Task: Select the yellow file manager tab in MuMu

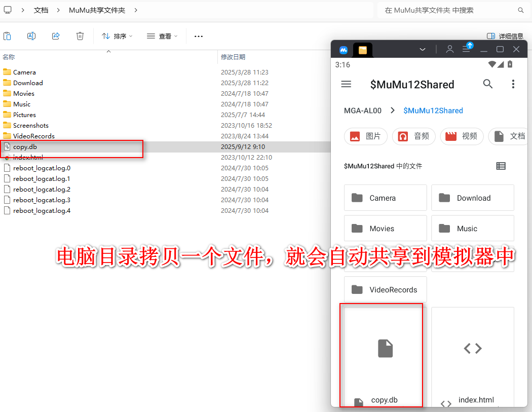Action: (x=363, y=50)
